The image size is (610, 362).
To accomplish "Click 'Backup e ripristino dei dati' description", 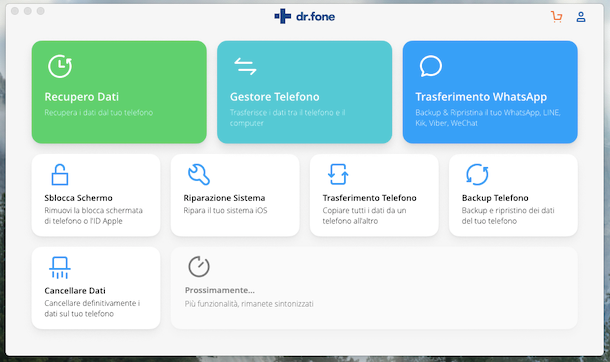I will tap(508, 216).
